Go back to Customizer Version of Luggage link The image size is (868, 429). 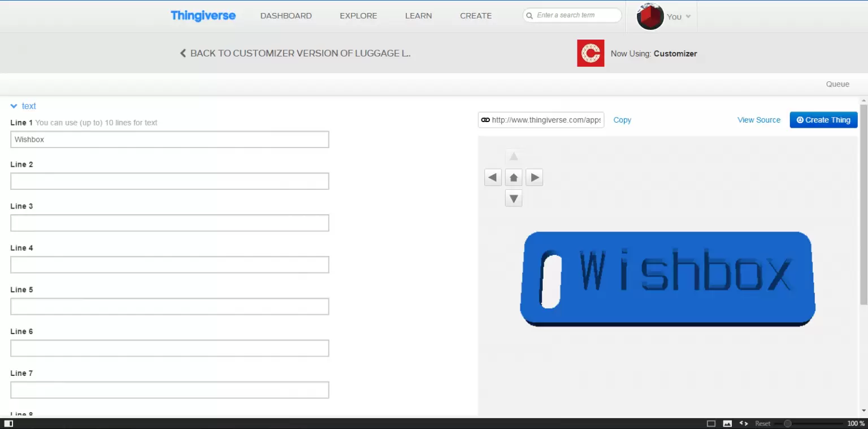(300, 53)
